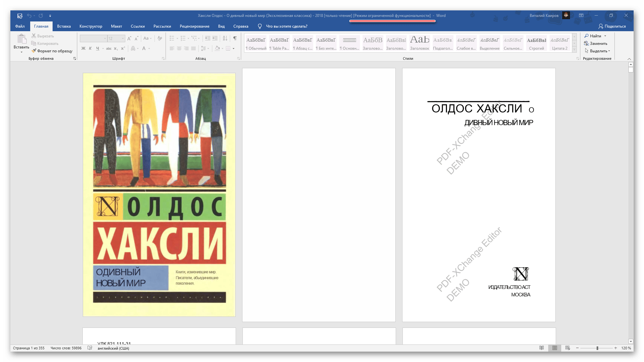Click Найти find button
The image size is (644, 362).
click(593, 36)
